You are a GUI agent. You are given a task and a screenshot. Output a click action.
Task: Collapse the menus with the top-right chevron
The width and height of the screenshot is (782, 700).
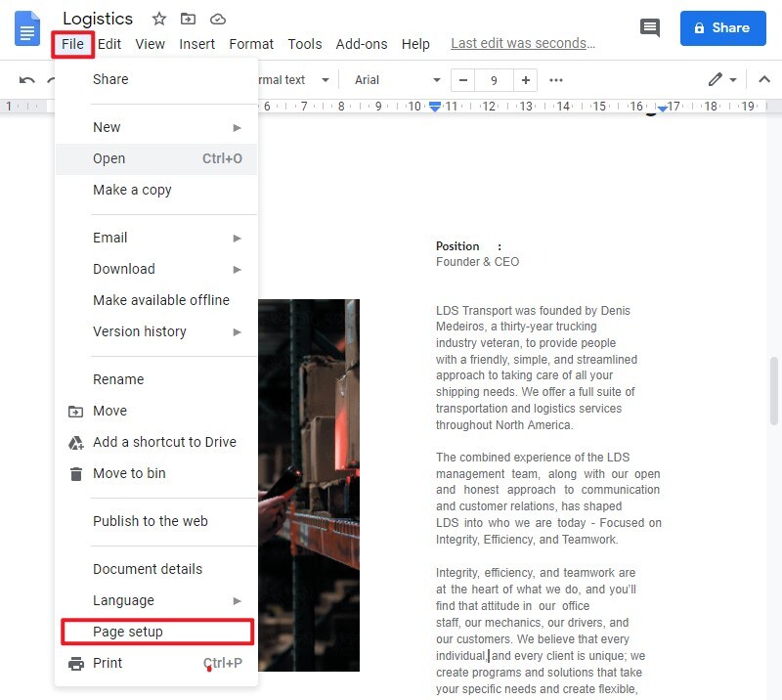(764, 79)
